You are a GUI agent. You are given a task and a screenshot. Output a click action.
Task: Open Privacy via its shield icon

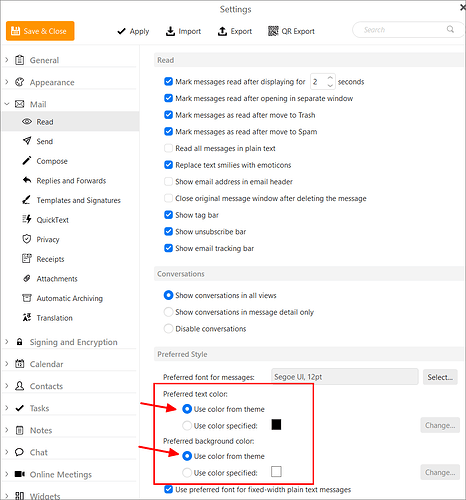27,239
